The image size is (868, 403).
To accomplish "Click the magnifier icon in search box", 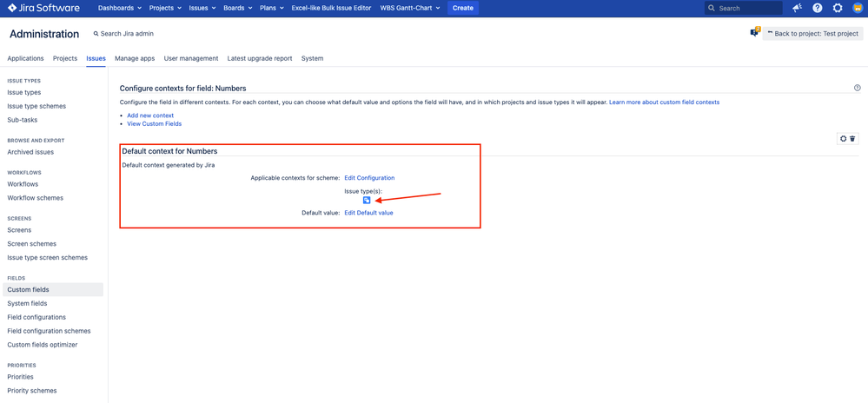I will click(712, 9).
